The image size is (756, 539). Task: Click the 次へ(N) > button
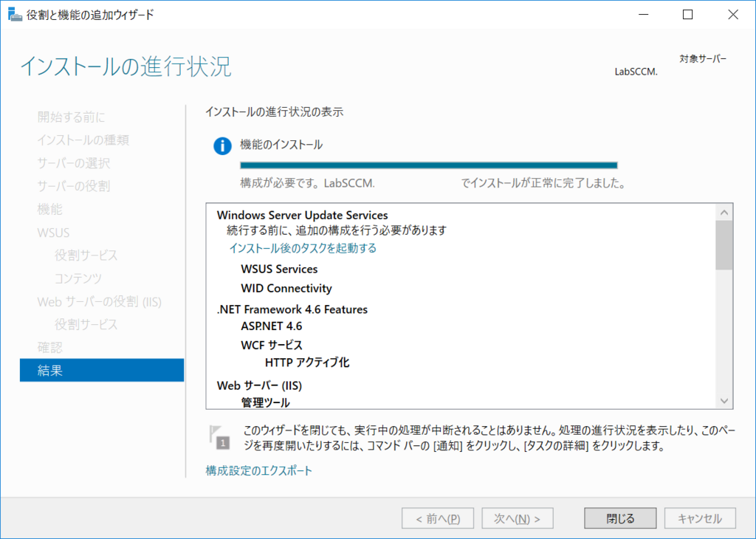coord(518,518)
